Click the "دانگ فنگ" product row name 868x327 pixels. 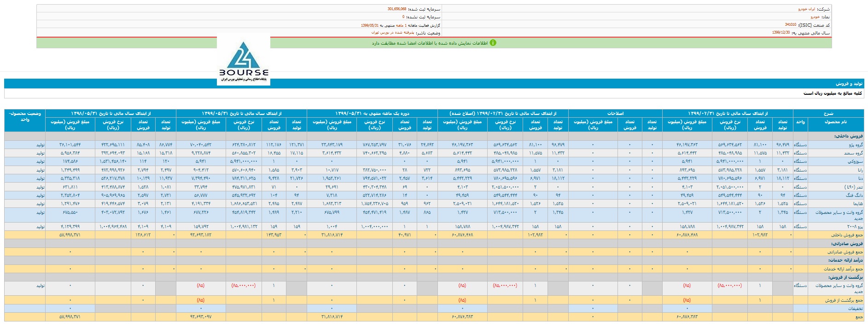point(855,195)
